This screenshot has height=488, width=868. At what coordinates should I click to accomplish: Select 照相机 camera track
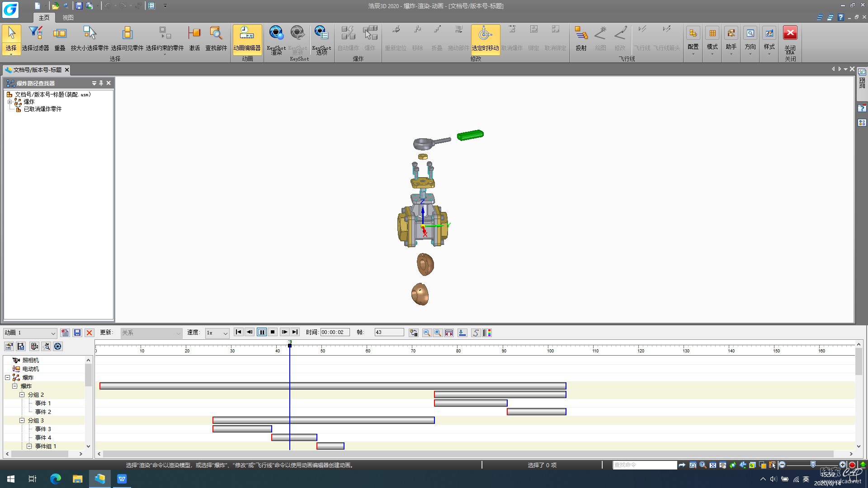(x=31, y=360)
